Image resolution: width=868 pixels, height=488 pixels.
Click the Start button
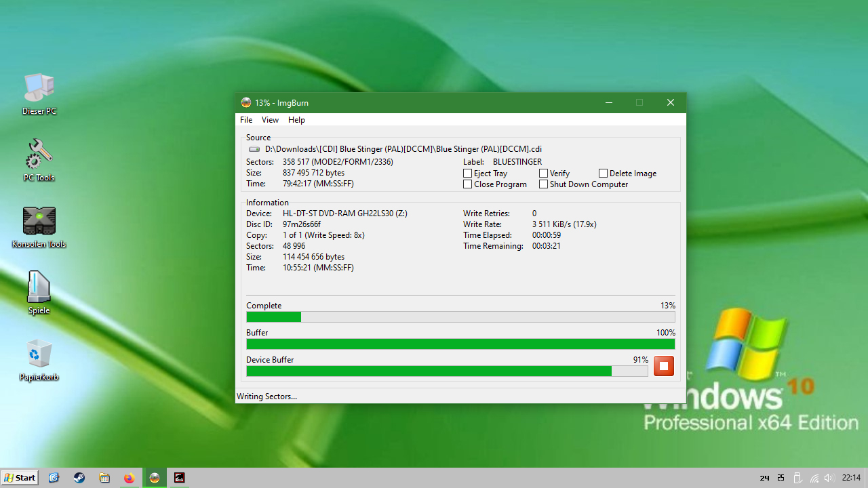(20, 478)
